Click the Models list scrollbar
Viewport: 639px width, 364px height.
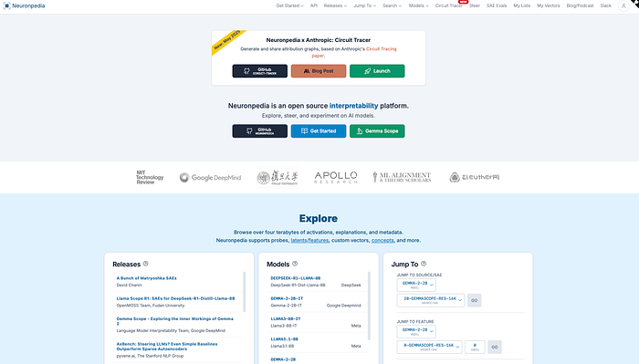(370, 306)
